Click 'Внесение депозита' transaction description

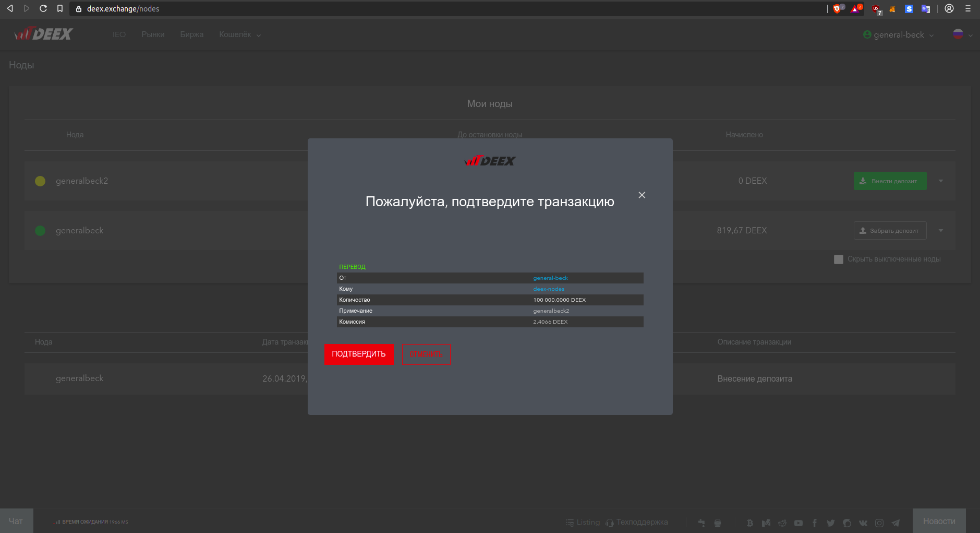click(x=755, y=379)
